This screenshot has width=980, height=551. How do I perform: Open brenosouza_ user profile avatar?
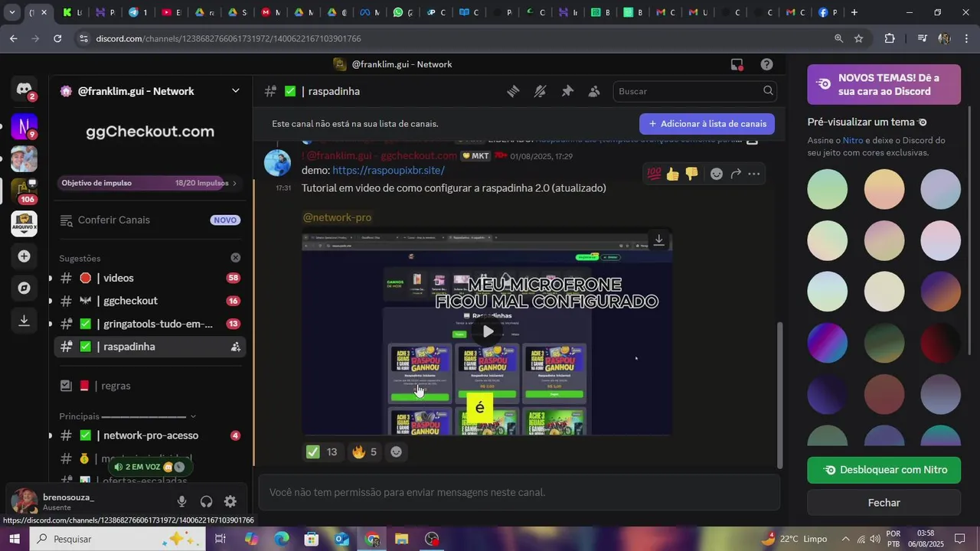[24, 501]
